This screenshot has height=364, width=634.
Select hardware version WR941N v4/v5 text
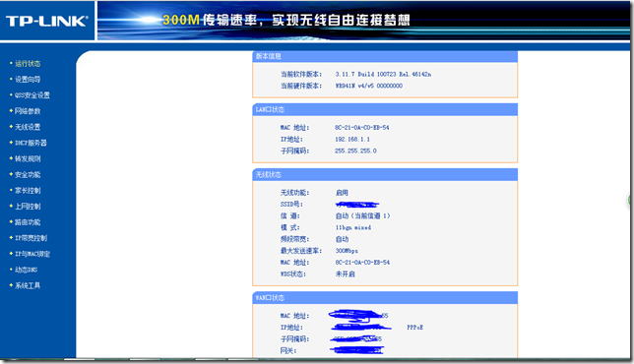pos(369,86)
